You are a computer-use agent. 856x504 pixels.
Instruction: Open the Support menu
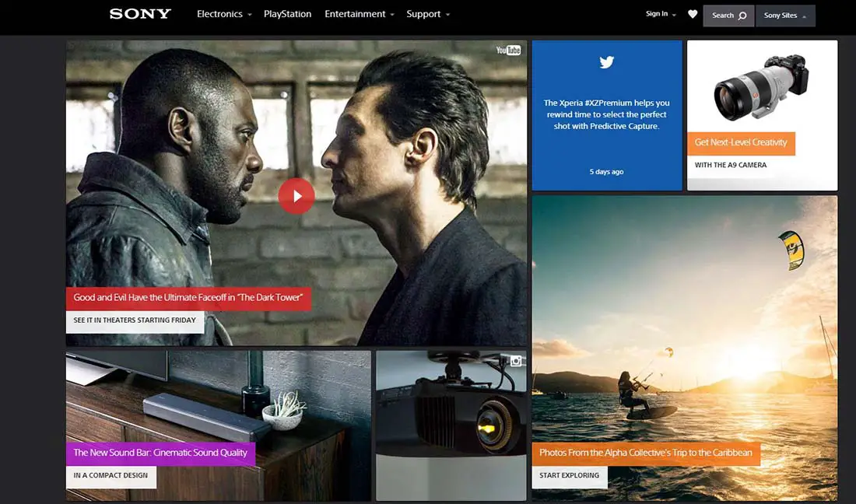(423, 14)
